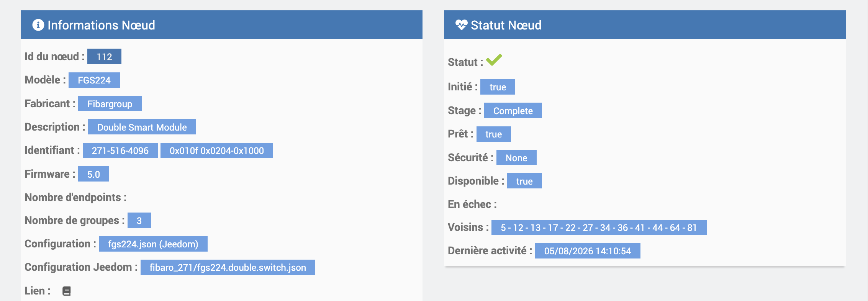Click the green Statut checkmark
Image resolution: width=868 pixels, height=301 pixels.
point(494,60)
